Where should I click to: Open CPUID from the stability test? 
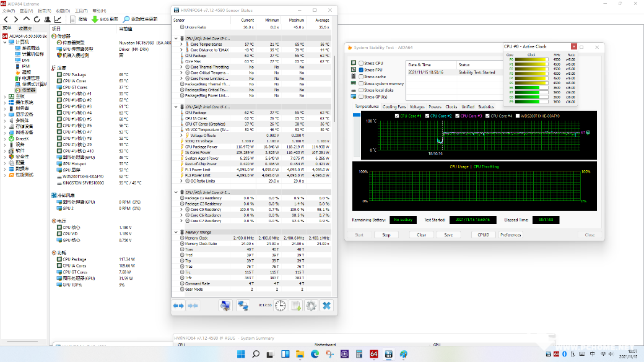(x=484, y=235)
